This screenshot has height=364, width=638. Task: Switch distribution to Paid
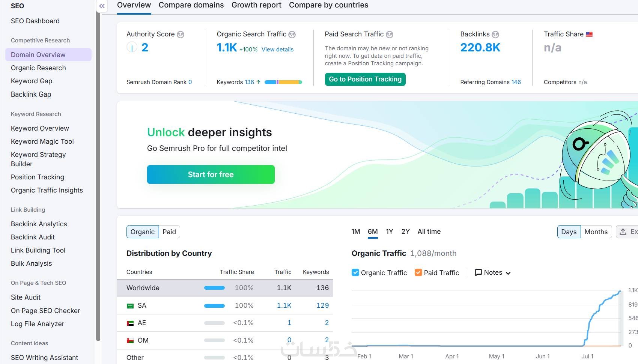pyautogui.click(x=169, y=232)
